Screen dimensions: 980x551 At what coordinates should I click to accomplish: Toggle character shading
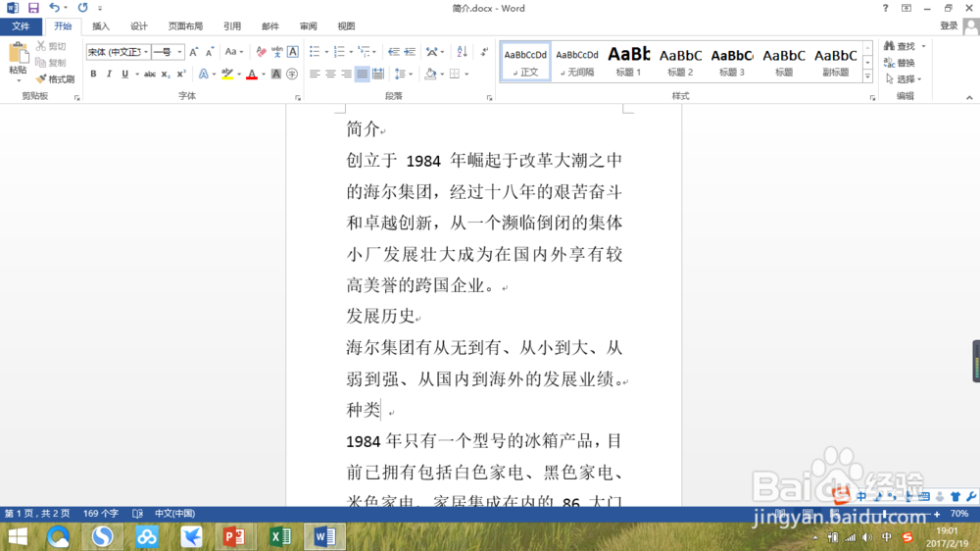click(275, 75)
